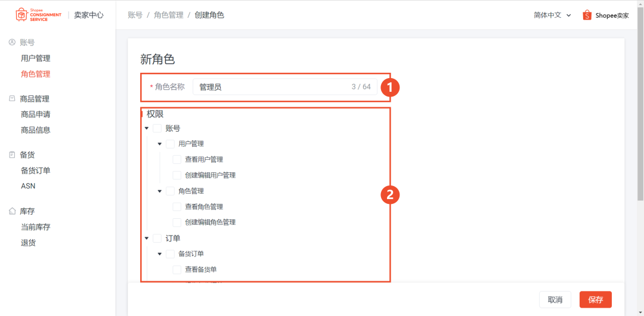Check the 账号 permission checkbox
Screen dimensions: 644x316
tap(157, 128)
